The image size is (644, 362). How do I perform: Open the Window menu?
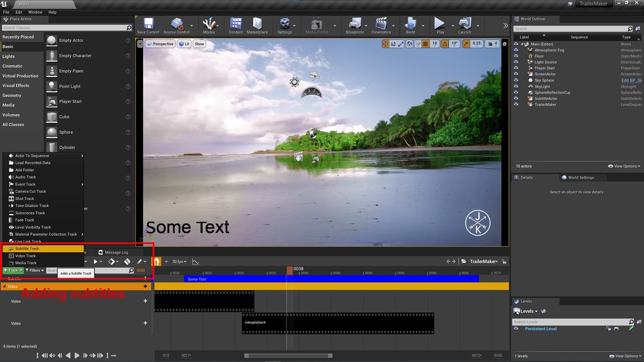click(x=35, y=12)
